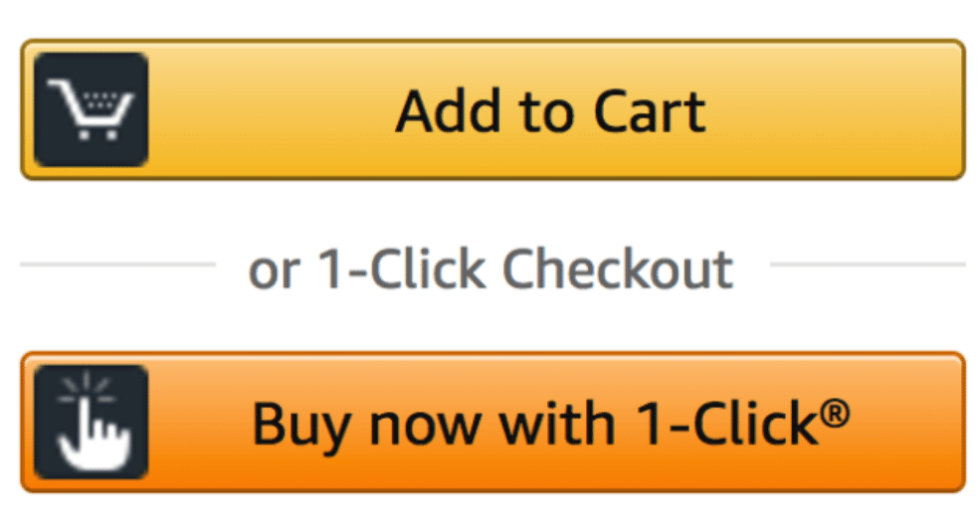This screenshot has width=980, height=530.
Task: Click the word 'Add' on the yellow button
Action: (x=448, y=111)
